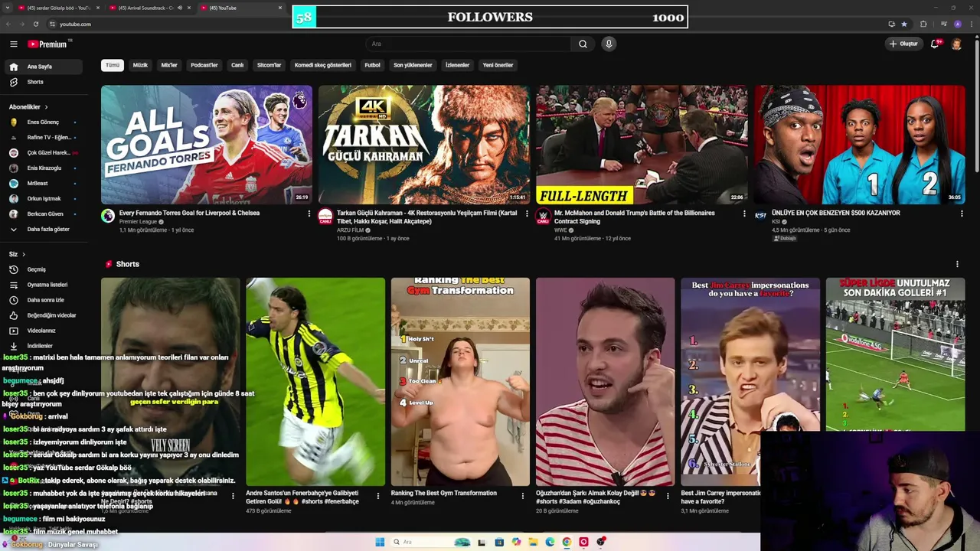Open Videolarınız in the sidebar
Viewport: 980px width, 551px height.
[44, 331]
